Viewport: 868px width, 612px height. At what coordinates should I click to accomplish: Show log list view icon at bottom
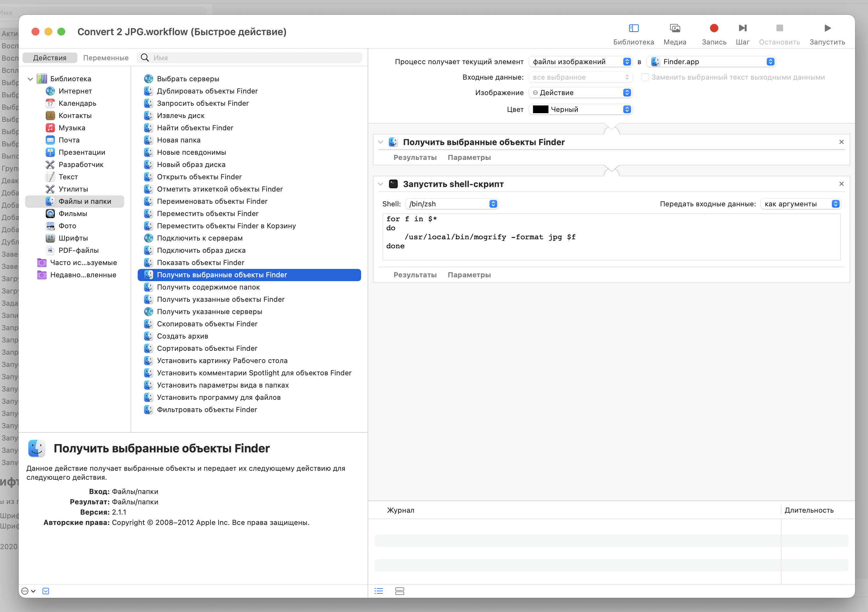[379, 591]
